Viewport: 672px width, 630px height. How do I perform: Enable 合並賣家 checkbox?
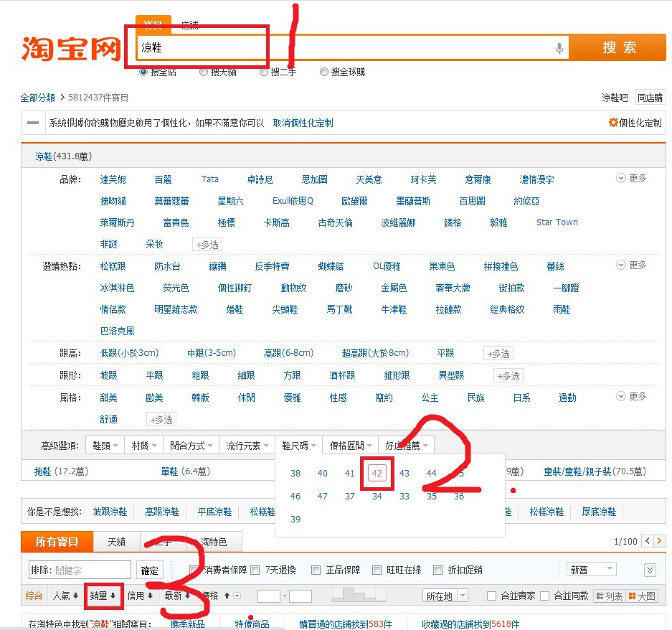pos(491,596)
